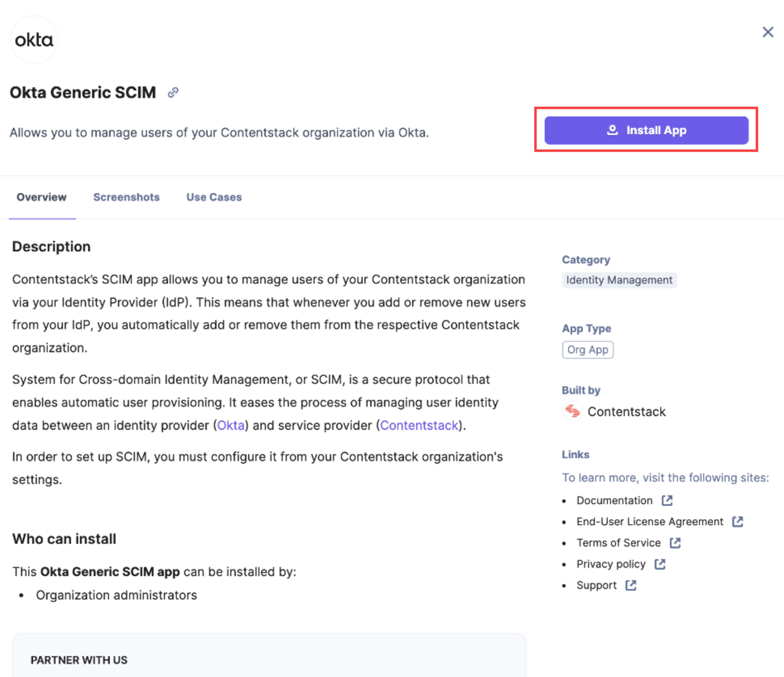This screenshot has height=677, width=784.
Task: Click external icon beside Terms of Service
Action: 675,543
